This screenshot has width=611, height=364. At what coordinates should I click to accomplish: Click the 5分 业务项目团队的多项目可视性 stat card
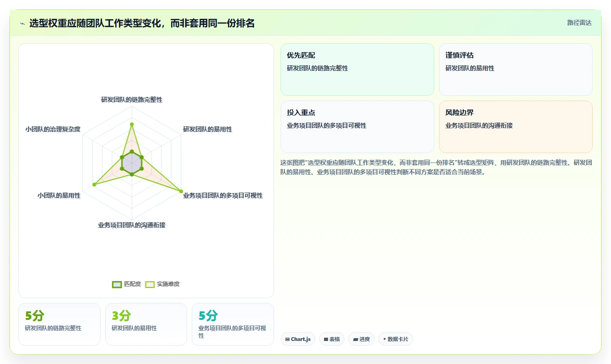tap(233, 324)
